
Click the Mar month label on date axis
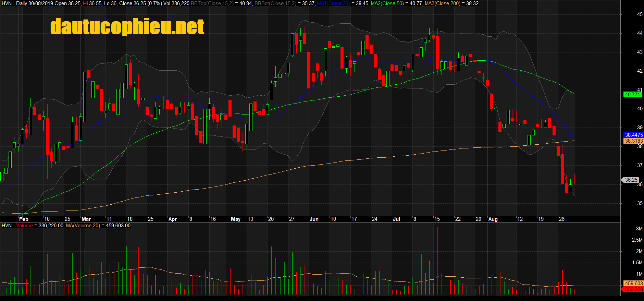coord(86,219)
